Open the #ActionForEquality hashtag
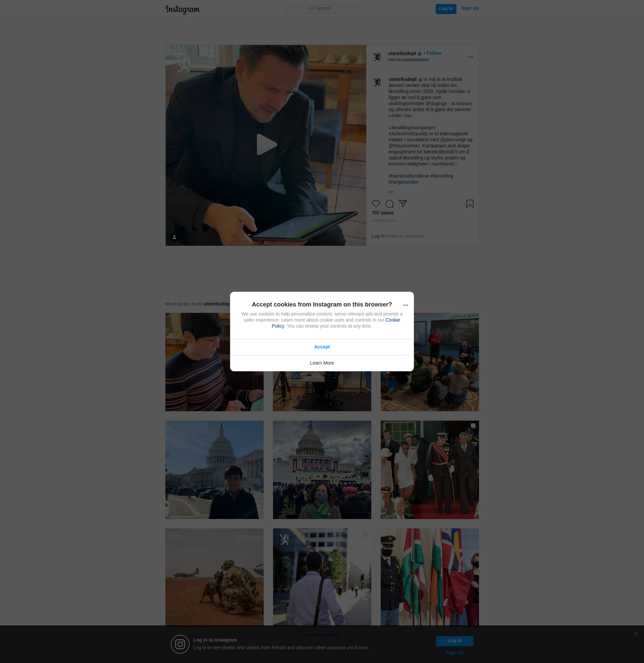Screen dimensions: 644x663 click(408, 134)
